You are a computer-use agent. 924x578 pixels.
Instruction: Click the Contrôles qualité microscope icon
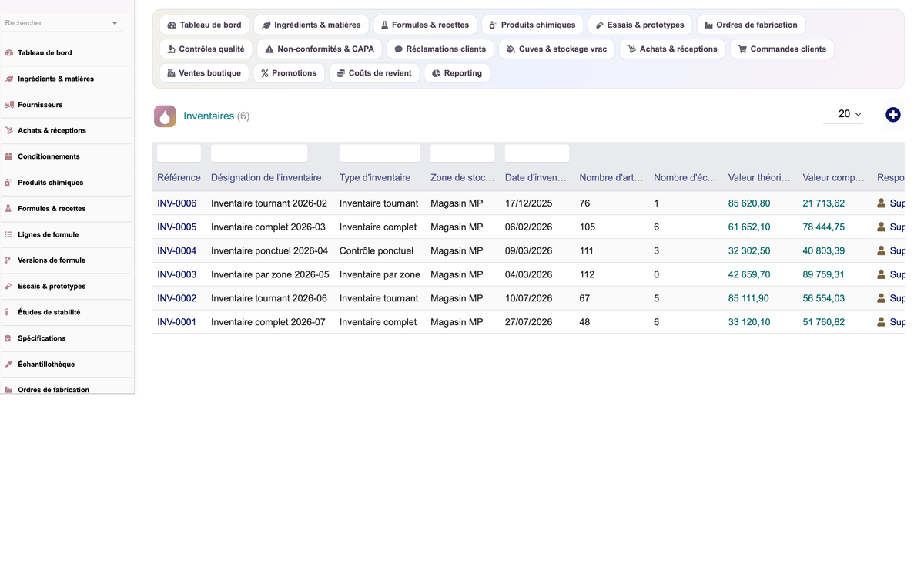tap(172, 49)
